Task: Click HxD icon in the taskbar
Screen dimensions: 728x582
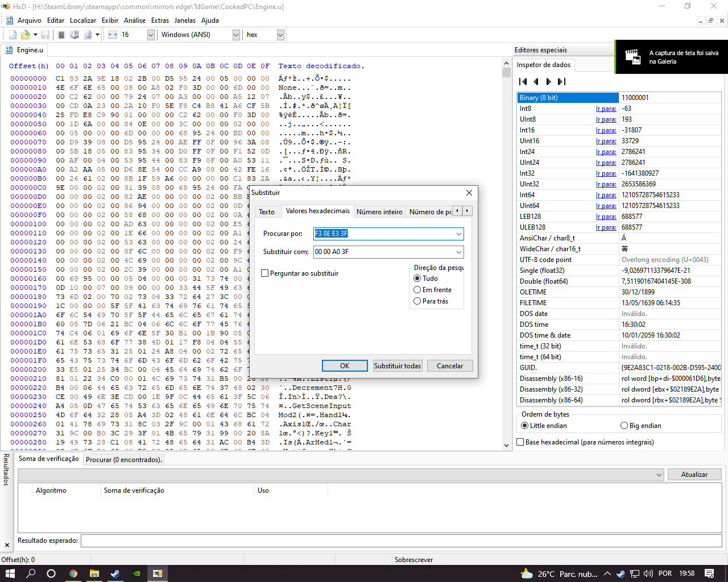Action: (x=158, y=573)
